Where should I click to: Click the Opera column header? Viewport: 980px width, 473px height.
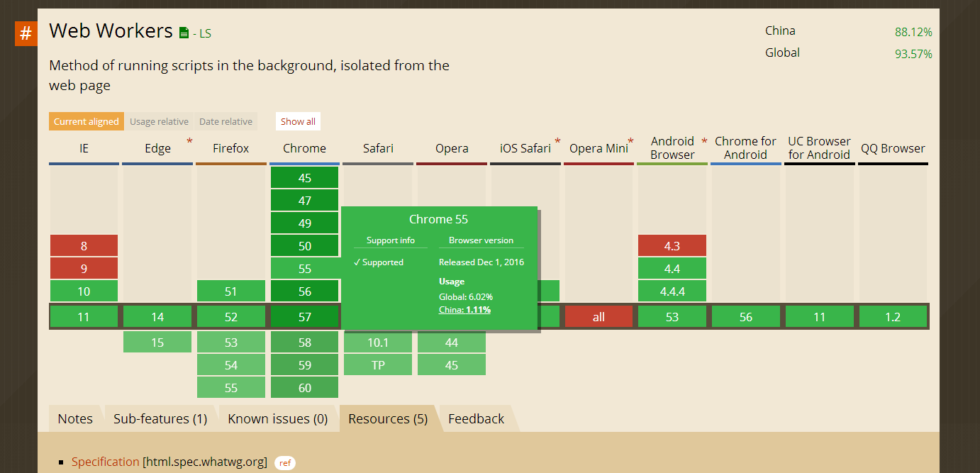coord(452,148)
